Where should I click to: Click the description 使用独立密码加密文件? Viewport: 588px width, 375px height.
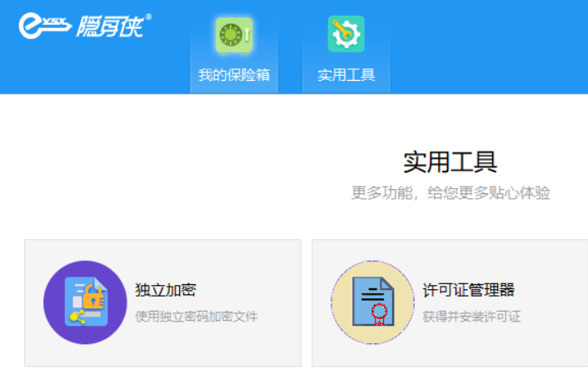(x=196, y=317)
